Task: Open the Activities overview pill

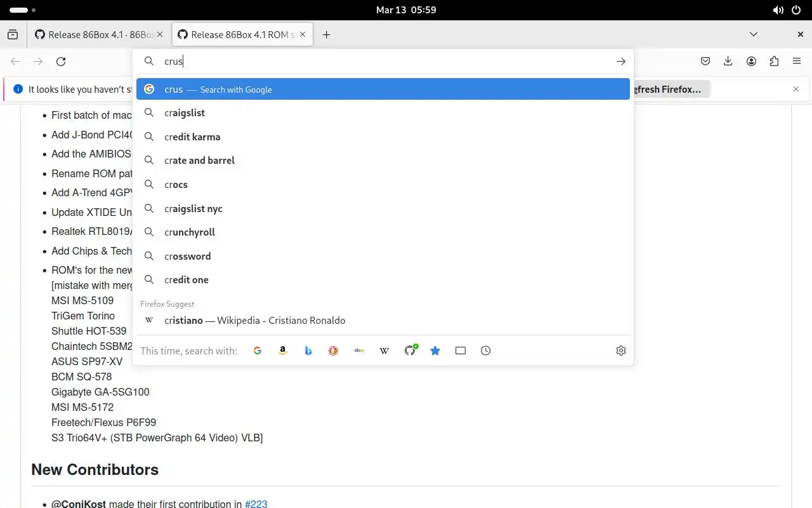Action: point(23,10)
